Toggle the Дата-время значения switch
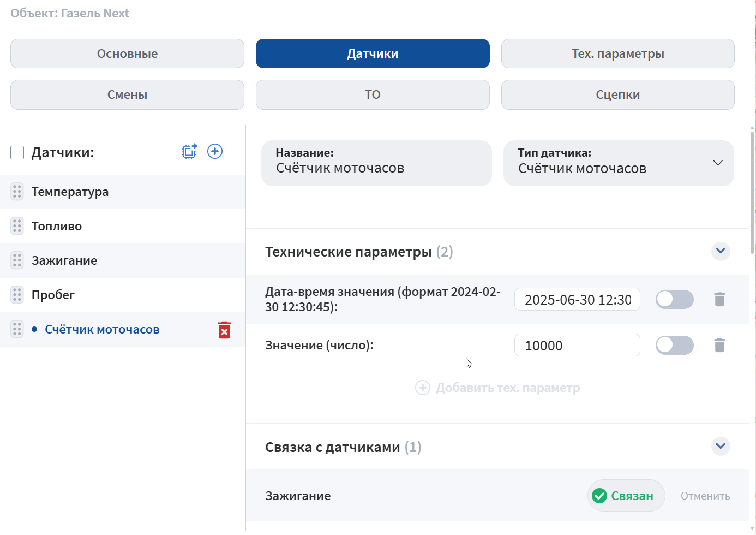The height and width of the screenshot is (535, 756). (x=674, y=299)
